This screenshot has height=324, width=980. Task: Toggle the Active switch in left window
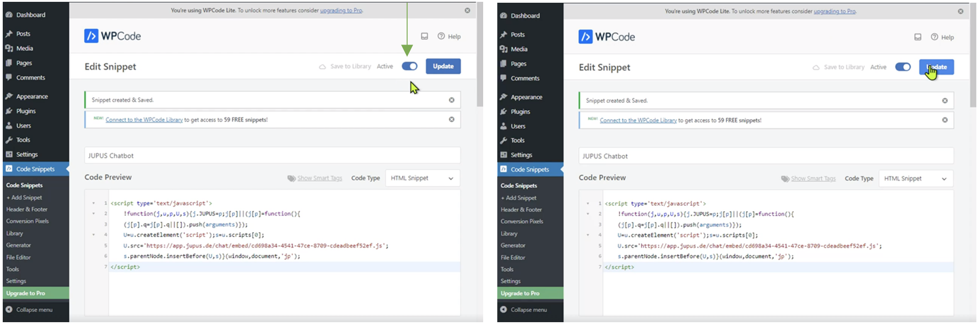click(409, 66)
